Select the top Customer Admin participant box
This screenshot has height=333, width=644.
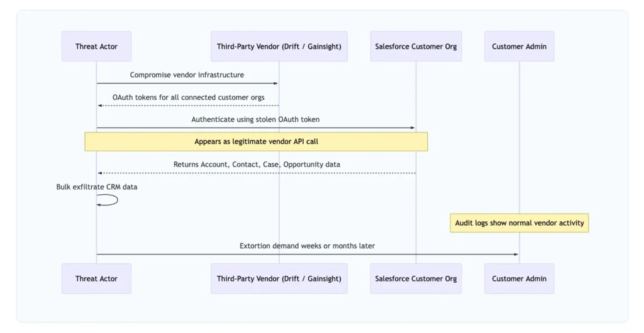(519, 46)
